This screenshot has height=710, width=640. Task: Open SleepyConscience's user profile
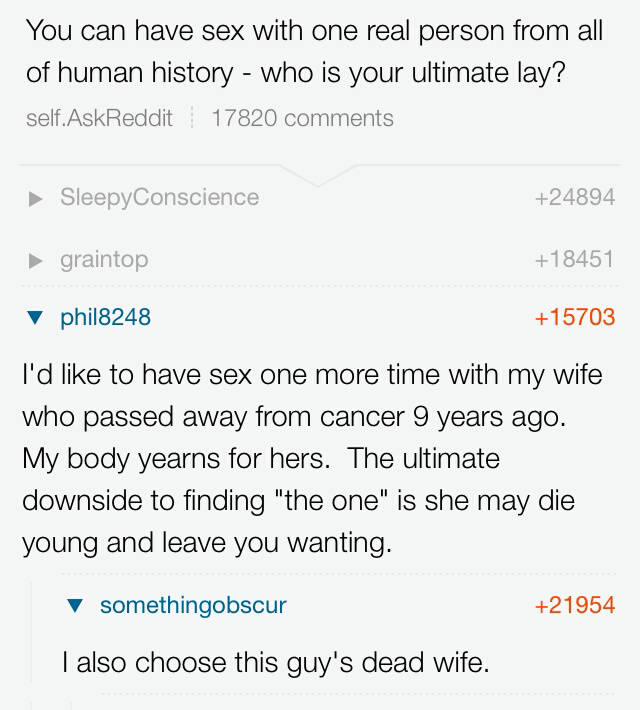click(159, 197)
